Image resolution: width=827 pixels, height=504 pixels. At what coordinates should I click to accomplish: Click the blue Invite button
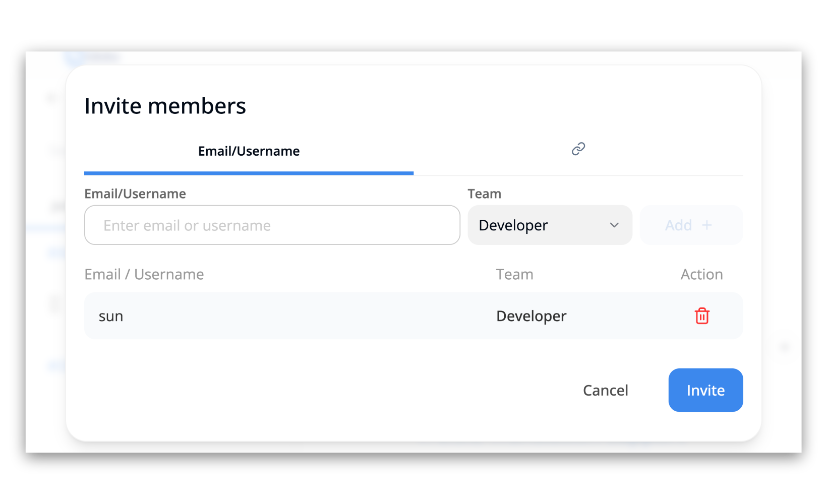[705, 390]
